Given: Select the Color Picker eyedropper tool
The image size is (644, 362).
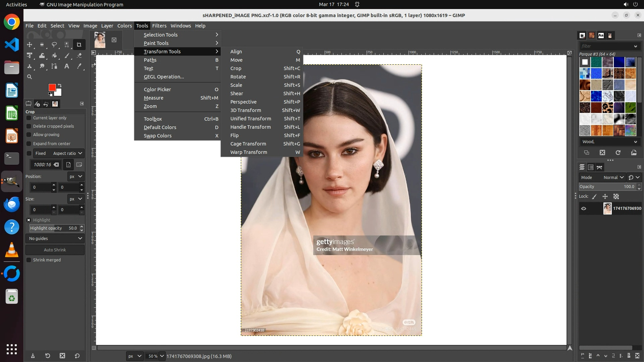Looking at the screenshot, I should click(x=79, y=66).
